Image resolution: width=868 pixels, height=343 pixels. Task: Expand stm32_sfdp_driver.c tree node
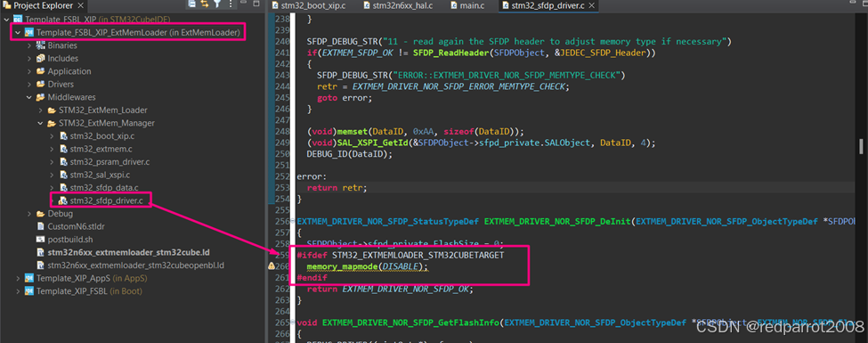pyautogui.click(x=53, y=200)
